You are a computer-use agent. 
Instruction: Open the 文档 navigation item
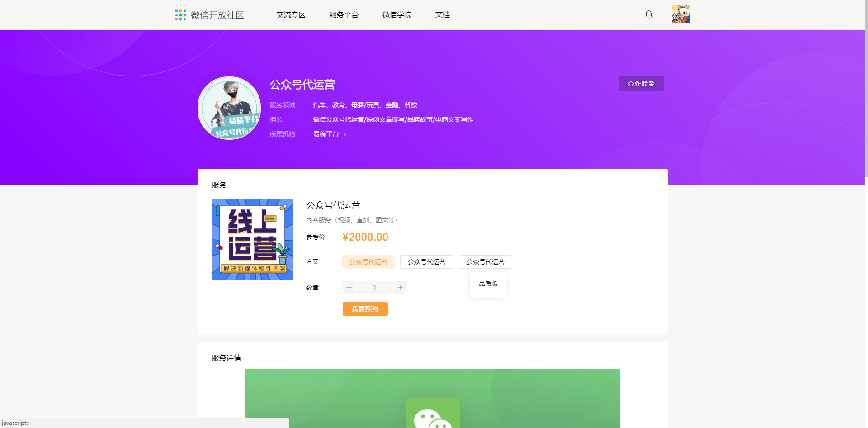tap(443, 15)
